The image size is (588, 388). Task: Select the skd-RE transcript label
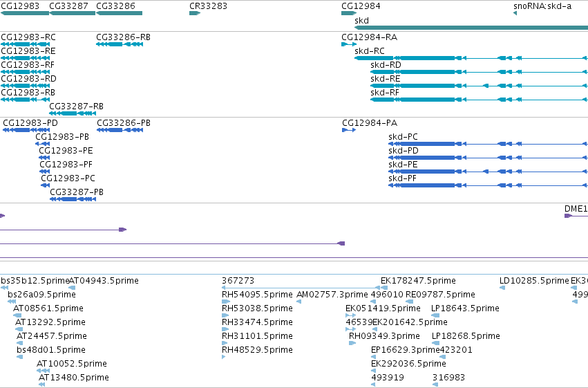tap(385, 79)
